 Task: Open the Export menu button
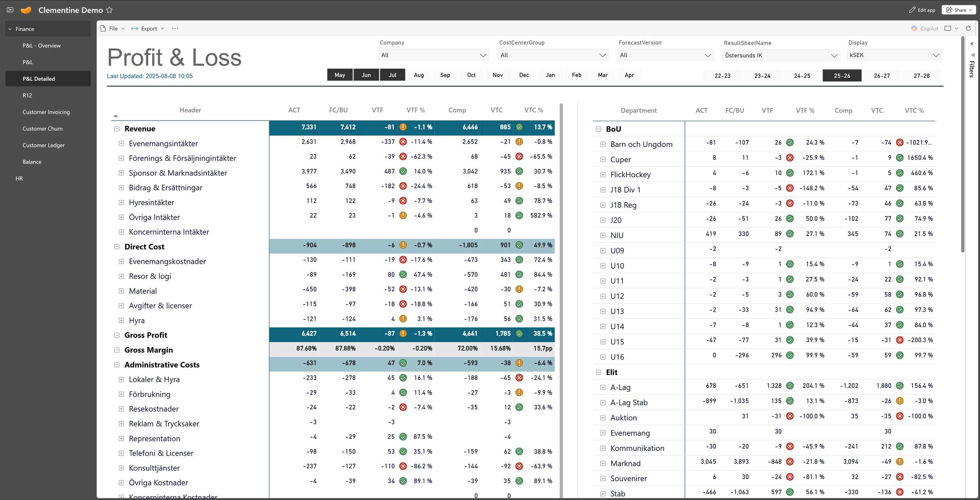pos(148,28)
